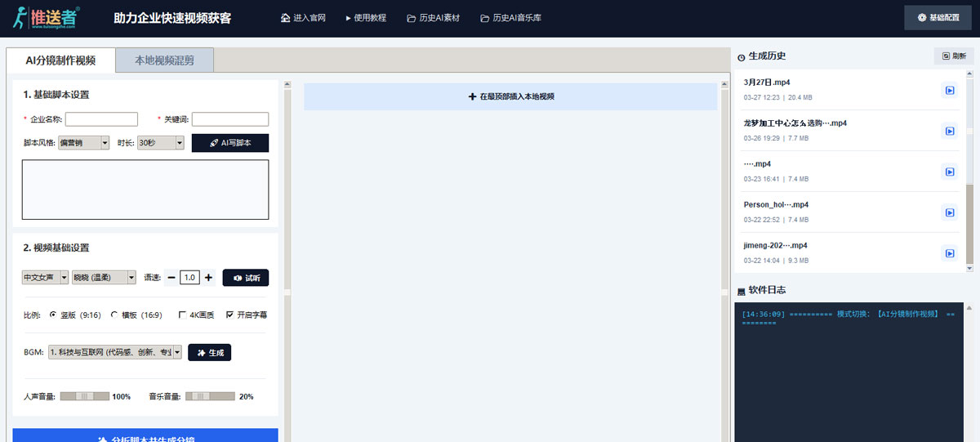
Task: Click 1. 基础脚本设置 section heading
Action: click(56, 95)
